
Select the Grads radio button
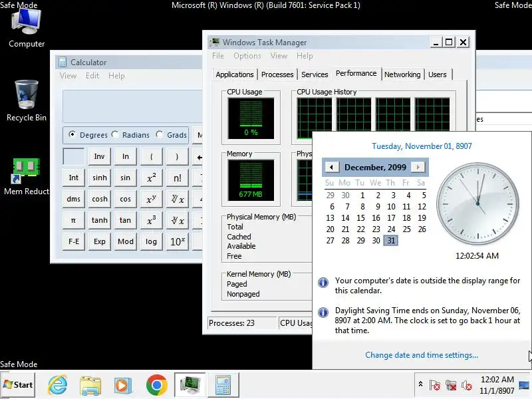pos(159,134)
